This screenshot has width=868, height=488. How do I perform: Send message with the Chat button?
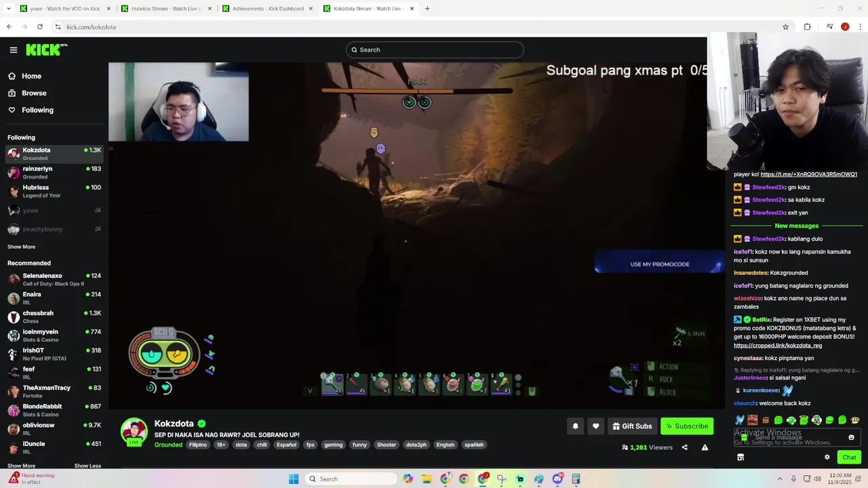849,457
